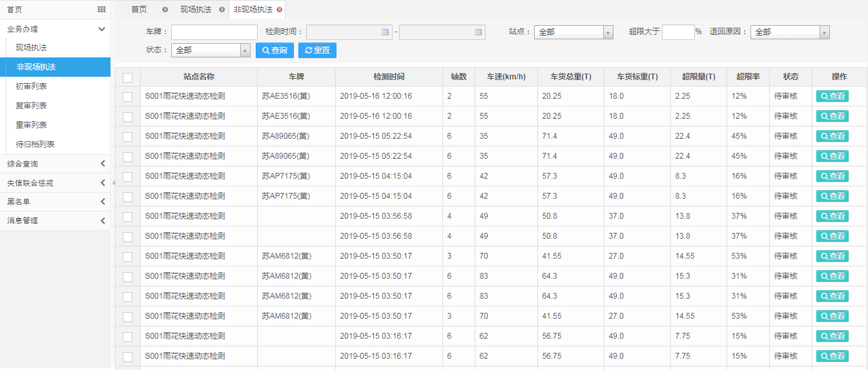Click 查看 for the second 苏AP7175(黄) row

click(832, 196)
